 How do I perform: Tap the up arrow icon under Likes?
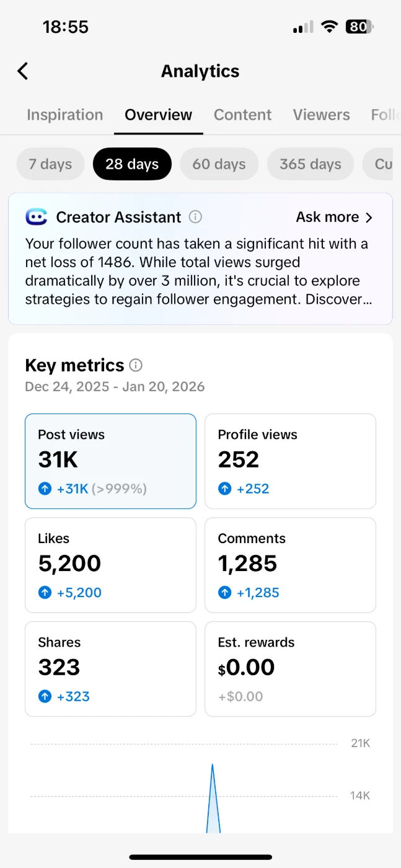click(x=45, y=593)
